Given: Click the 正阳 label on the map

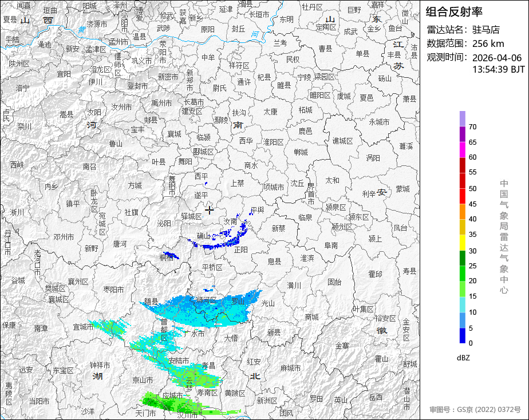Looking at the screenshot, I should [241, 249].
